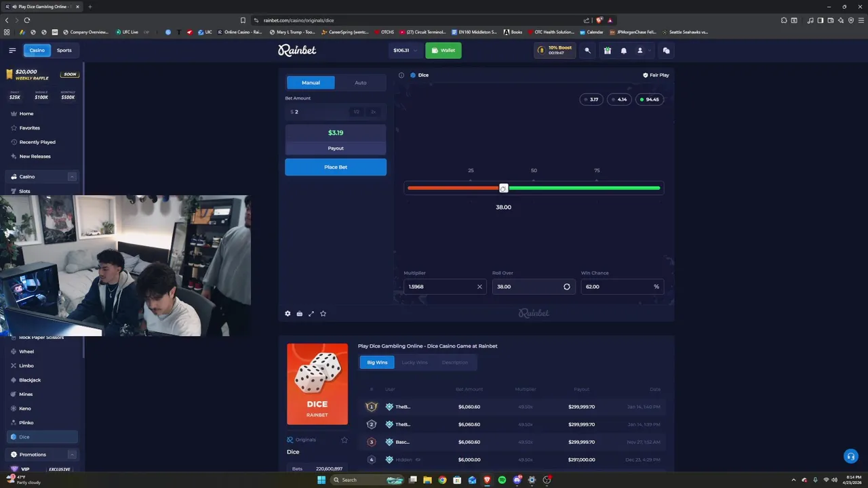Click the 4.14 past roll result
The height and width of the screenshot is (488, 868).
point(619,100)
